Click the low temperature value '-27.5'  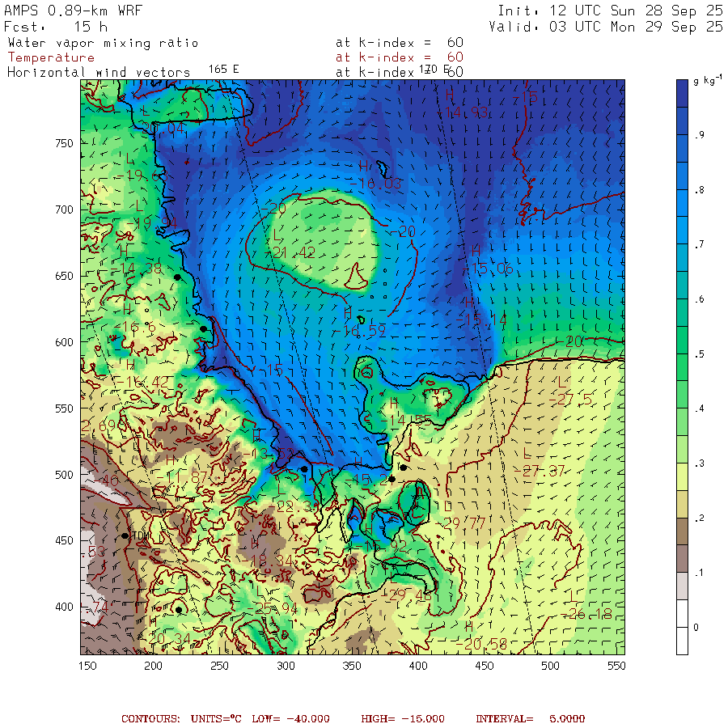(571, 400)
